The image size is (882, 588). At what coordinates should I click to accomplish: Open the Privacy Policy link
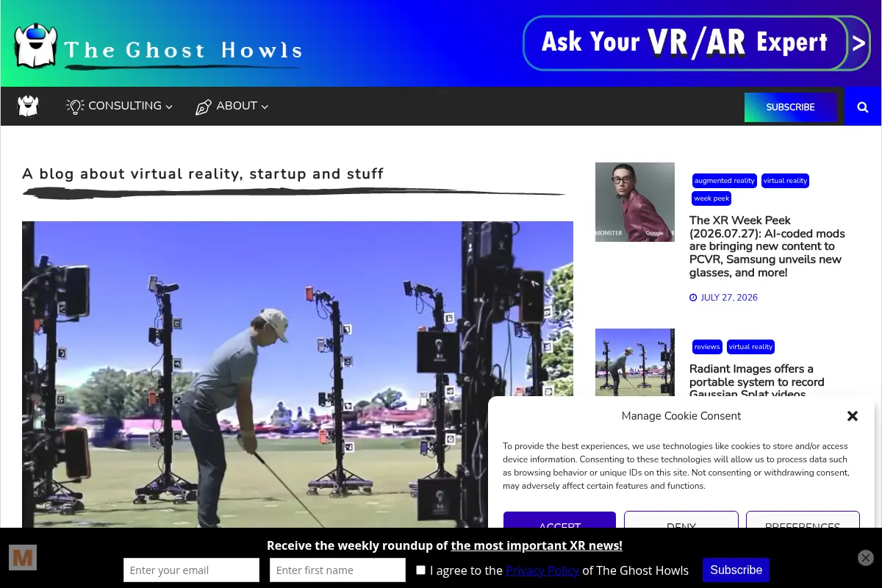pyautogui.click(x=542, y=570)
